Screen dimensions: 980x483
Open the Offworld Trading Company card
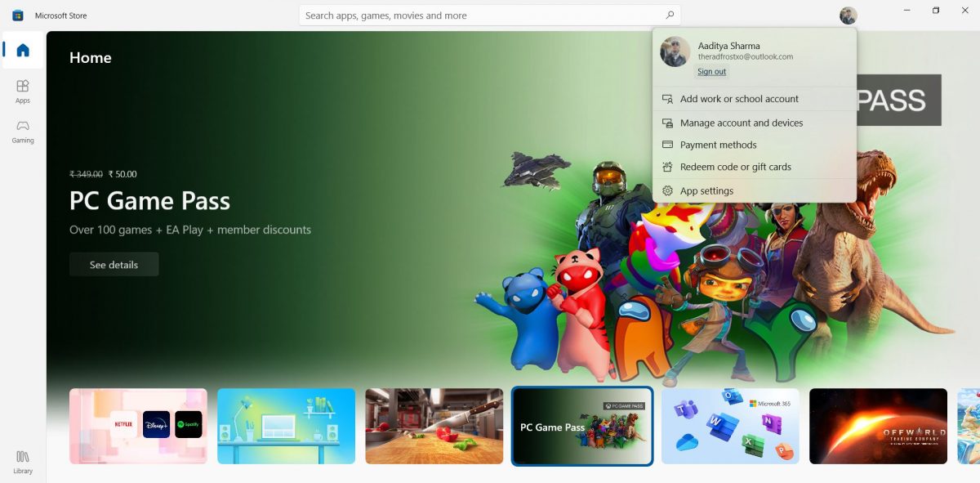pos(878,426)
